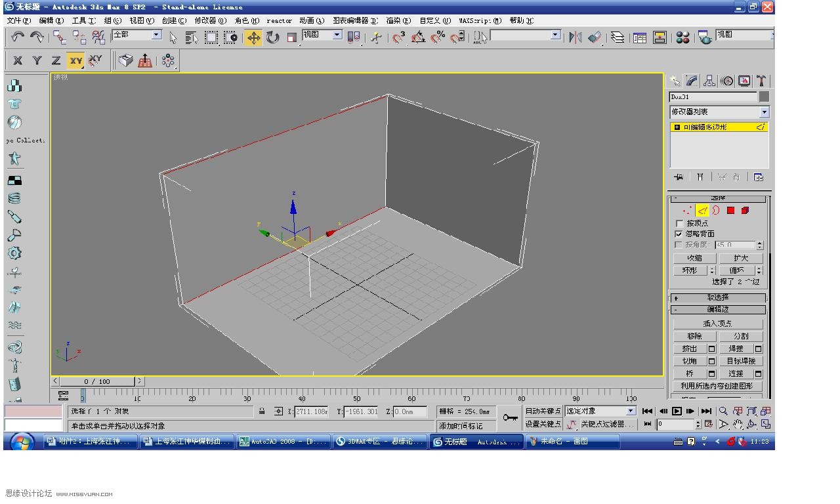Open the 帮助 menu

pyautogui.click(x=521, y=20)
